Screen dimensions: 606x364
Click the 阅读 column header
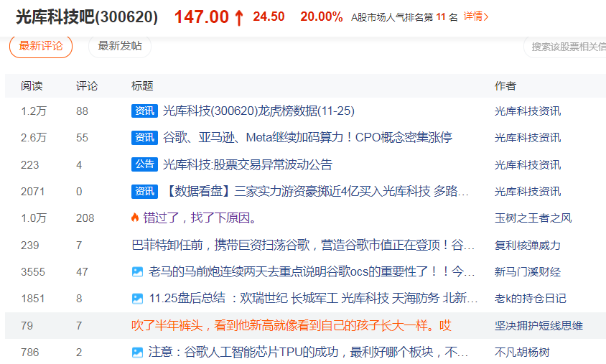(32, 85)
